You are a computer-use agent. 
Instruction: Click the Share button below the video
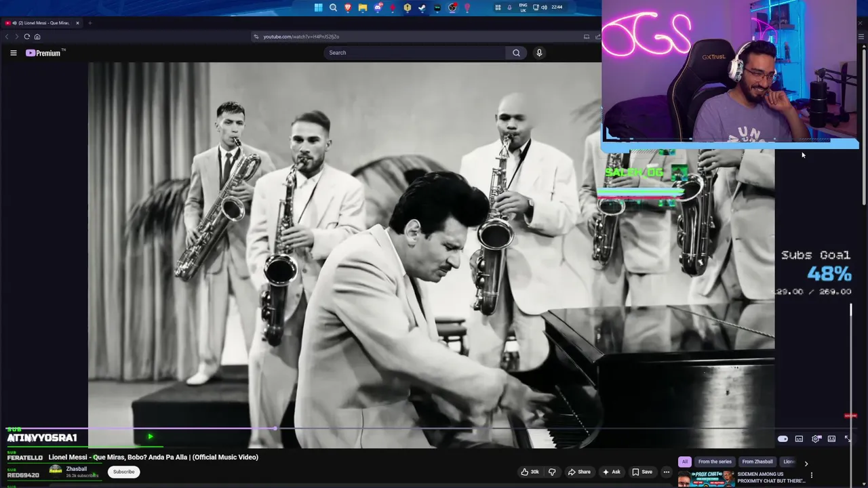coord(579,472)
